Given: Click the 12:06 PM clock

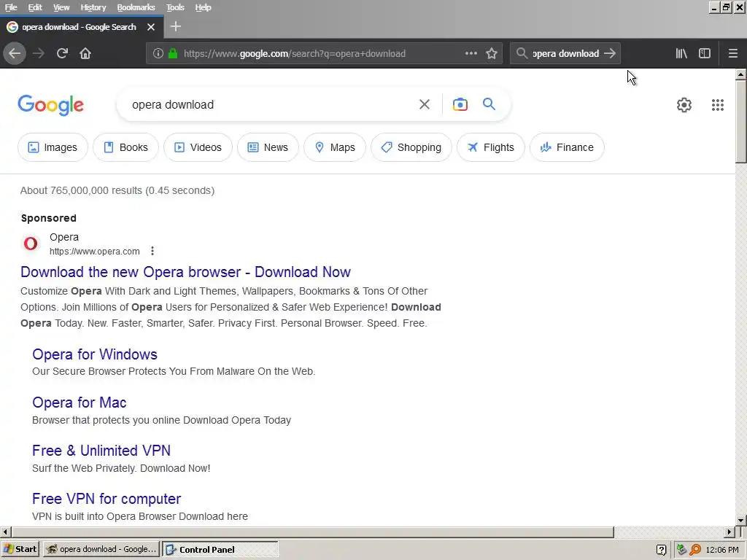Looking at the screenshot, I should (722, 550).
